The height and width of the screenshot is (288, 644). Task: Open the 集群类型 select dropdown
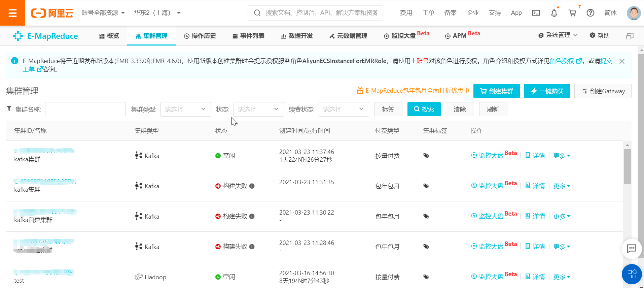pyautogui.click(x=186, y=109)
